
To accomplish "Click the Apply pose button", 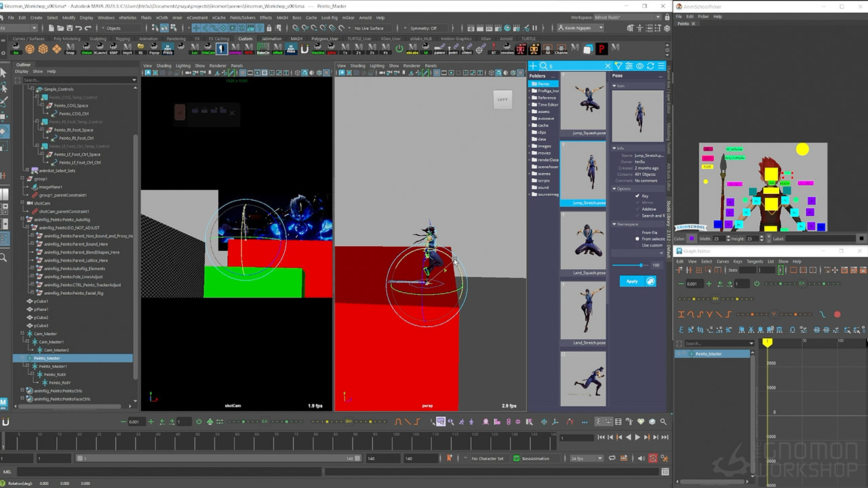I will [x=631, y=281].
